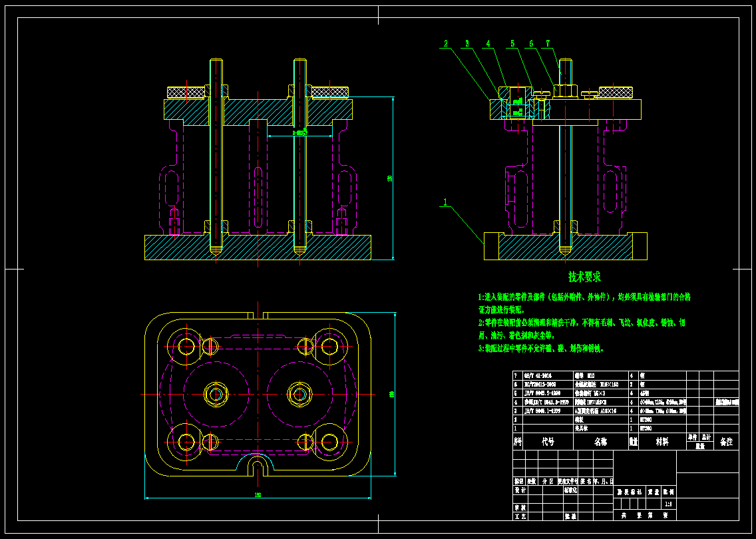Click balloon number "4" above the section view
This screenshot has height=539, width=756.
(x=488, y=44)
